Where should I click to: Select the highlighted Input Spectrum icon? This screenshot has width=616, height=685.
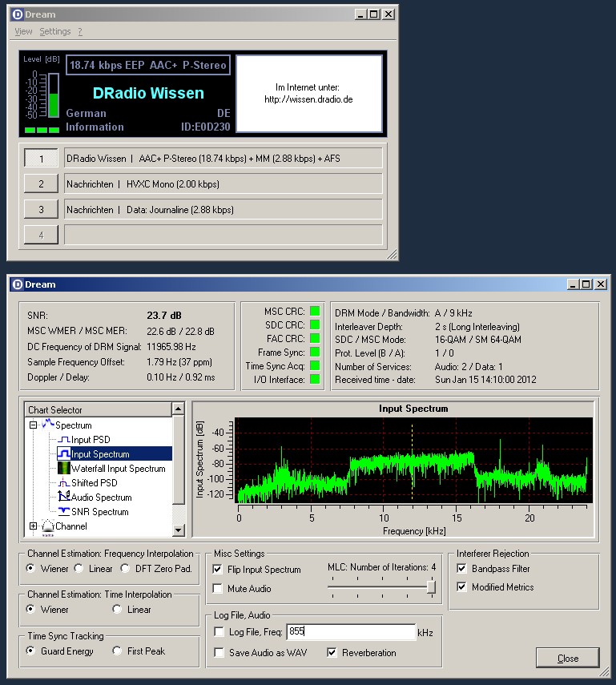63,454
